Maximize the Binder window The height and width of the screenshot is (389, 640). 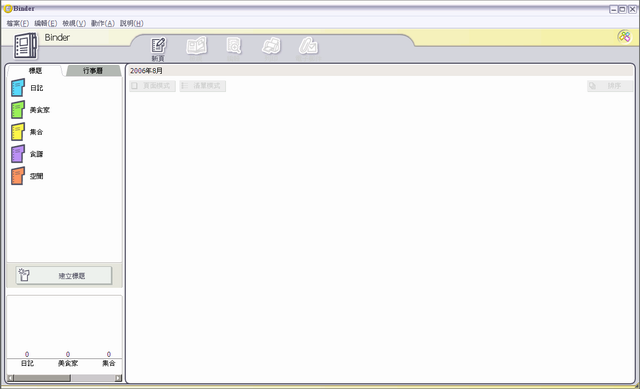coord(622,9)
